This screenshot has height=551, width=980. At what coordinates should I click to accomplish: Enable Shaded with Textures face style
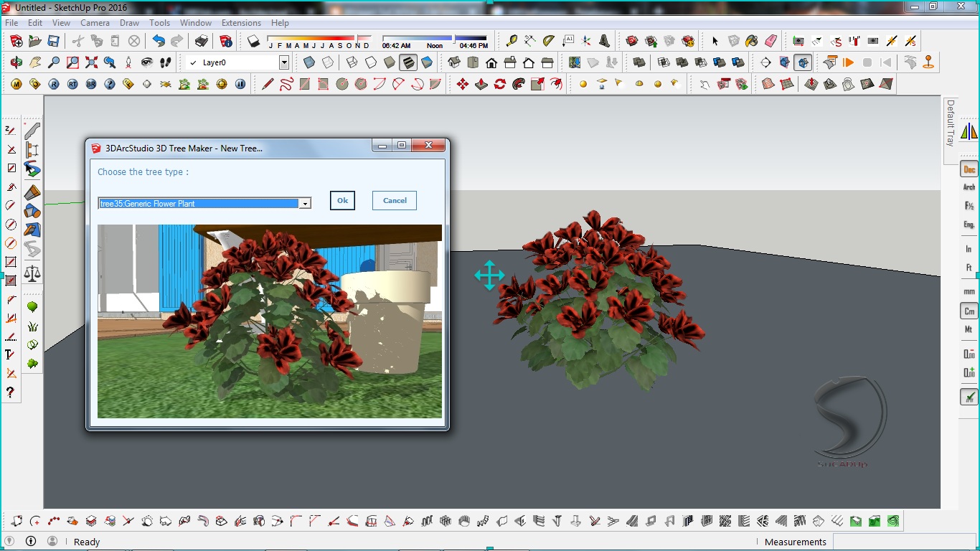407,62
